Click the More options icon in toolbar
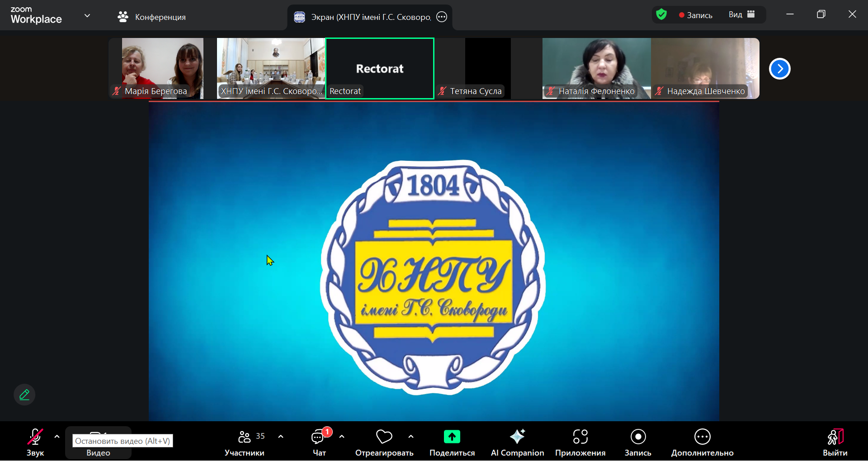The height and width of the screenshot is (461, 868). 702,437
